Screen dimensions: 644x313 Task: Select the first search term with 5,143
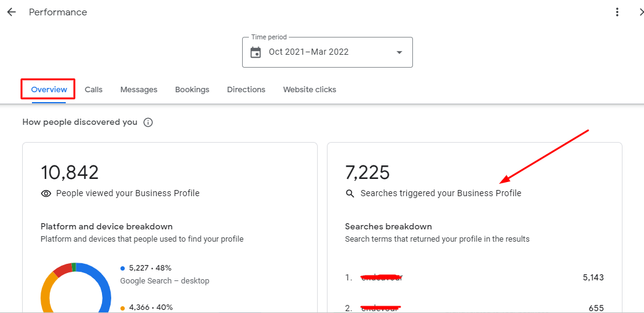(382, 278)
